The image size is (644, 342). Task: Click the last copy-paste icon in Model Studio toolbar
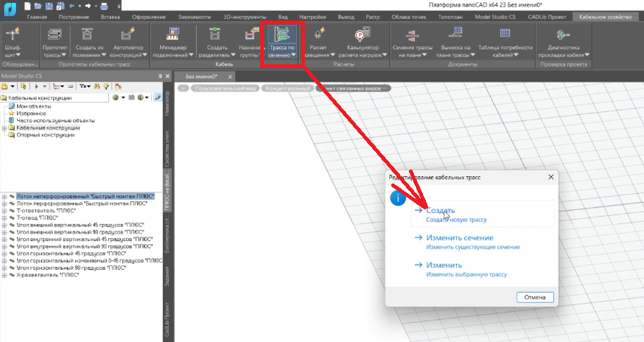pyautogui.click(x=119, y=86)
